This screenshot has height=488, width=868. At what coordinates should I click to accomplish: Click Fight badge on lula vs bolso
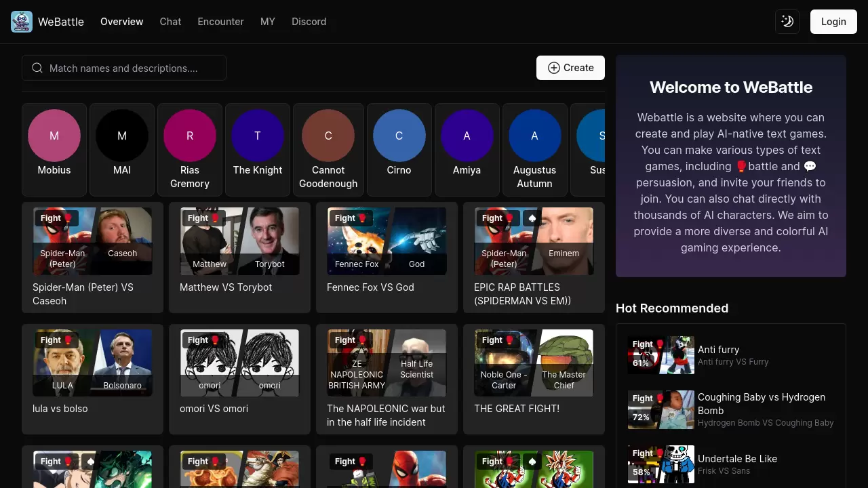tap(56, 340)
